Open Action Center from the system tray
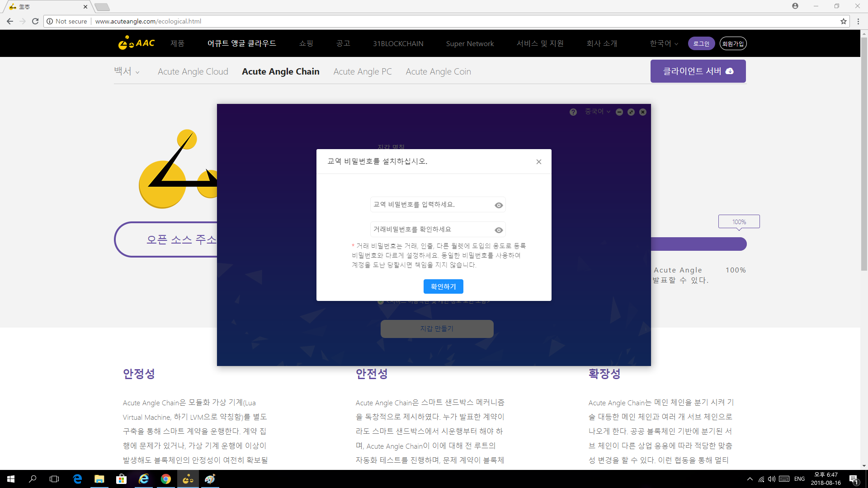868x488 pixels. 854,479
